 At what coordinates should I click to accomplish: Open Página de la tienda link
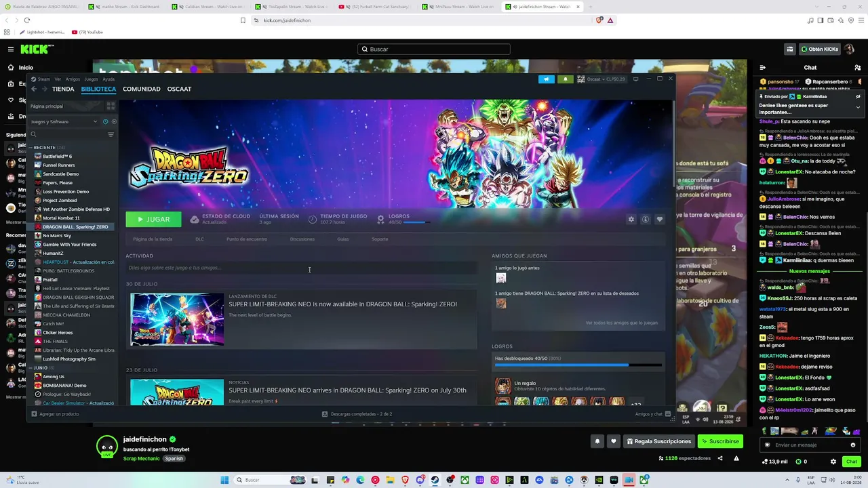153,239
